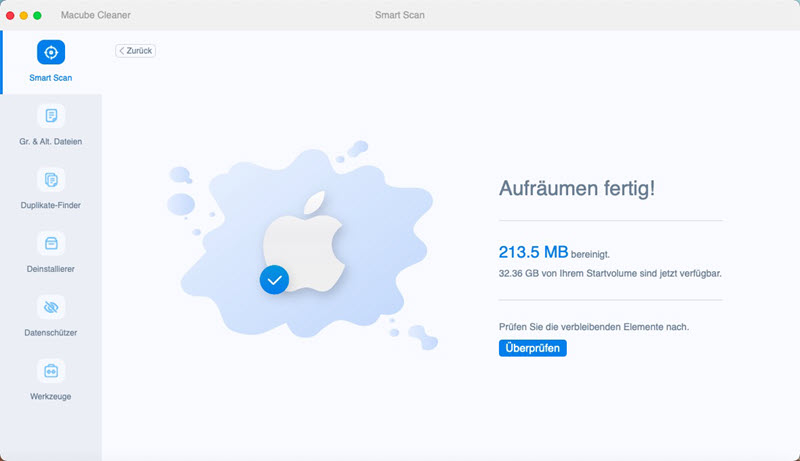Open the Duplikate-Finder icon
Image resolution: width=800 pixels, height=461 pixels.
(51, 180)
